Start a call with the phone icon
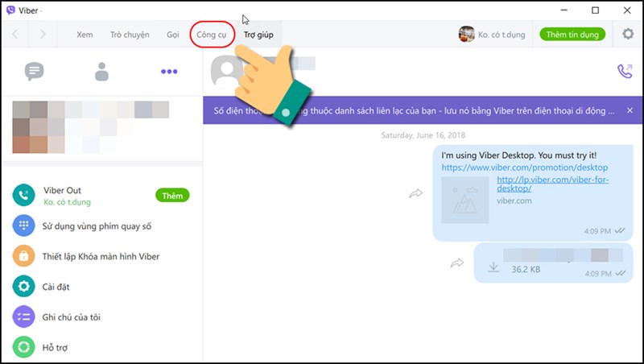644x364 pixels. 625,71
